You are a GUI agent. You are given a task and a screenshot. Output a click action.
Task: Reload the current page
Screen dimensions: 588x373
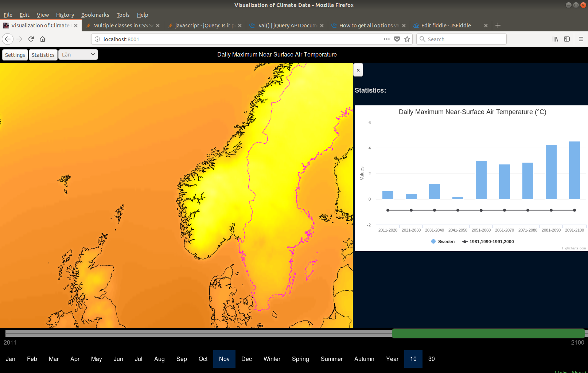click(x=31, y=39)
